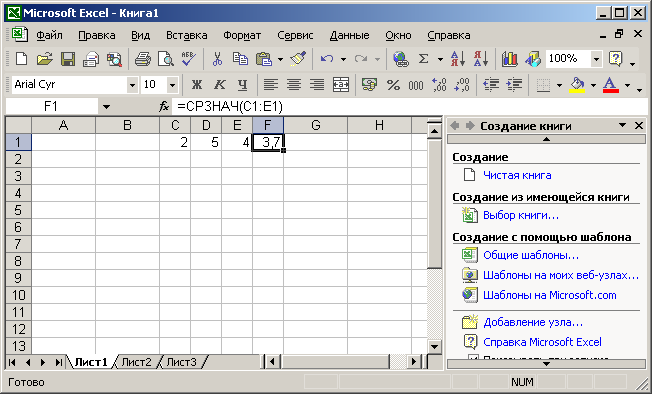The height and width of the screenshot is (394, 652).
Task: Toggle center alignment
Action: coord(294,85)
